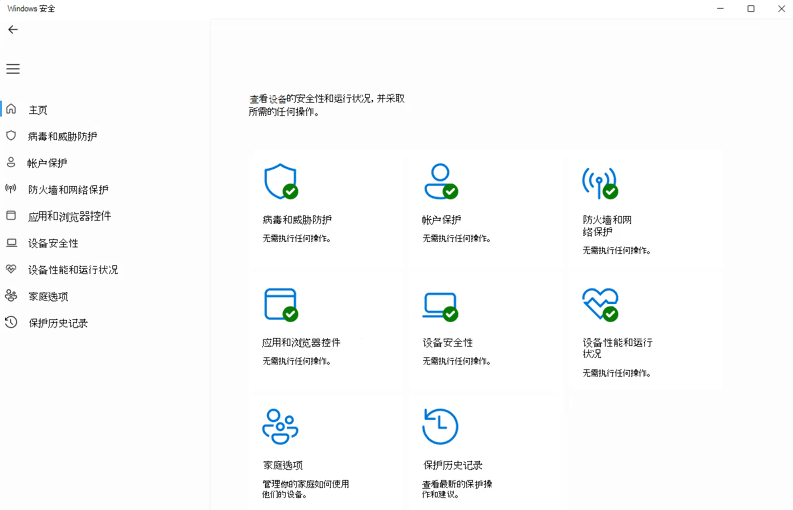Click the 帐户保护 tile title
Image resolution: width=793 pixels, height=510 pixels.
click(442, 220)
